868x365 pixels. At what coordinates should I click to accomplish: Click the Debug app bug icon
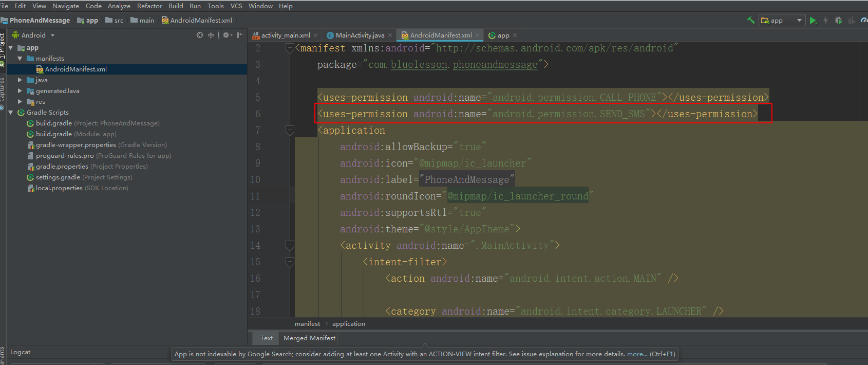tap(839, 21)
